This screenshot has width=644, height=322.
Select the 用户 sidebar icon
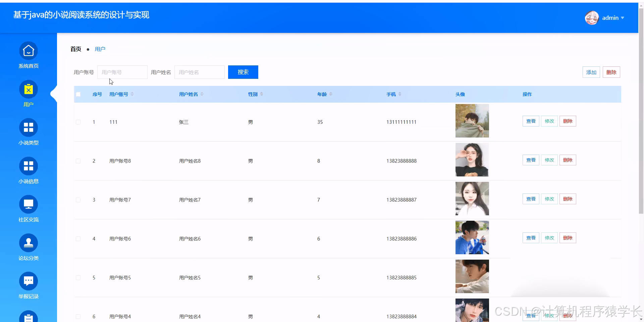coord(29,90)
